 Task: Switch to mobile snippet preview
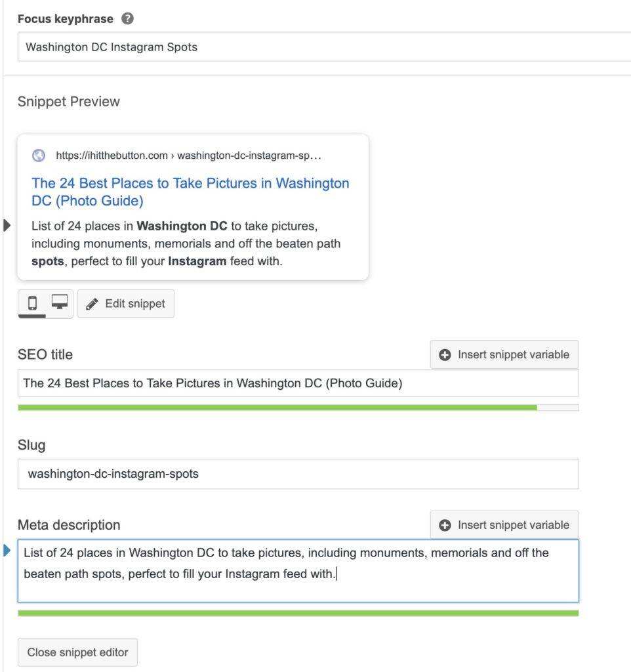33,303
